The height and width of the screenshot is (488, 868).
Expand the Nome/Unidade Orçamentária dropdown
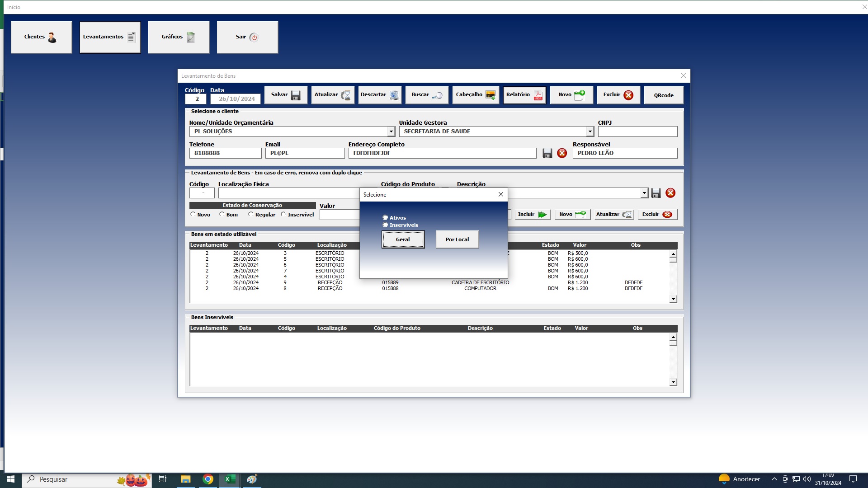pyautogui.click(x=391, y=131)
